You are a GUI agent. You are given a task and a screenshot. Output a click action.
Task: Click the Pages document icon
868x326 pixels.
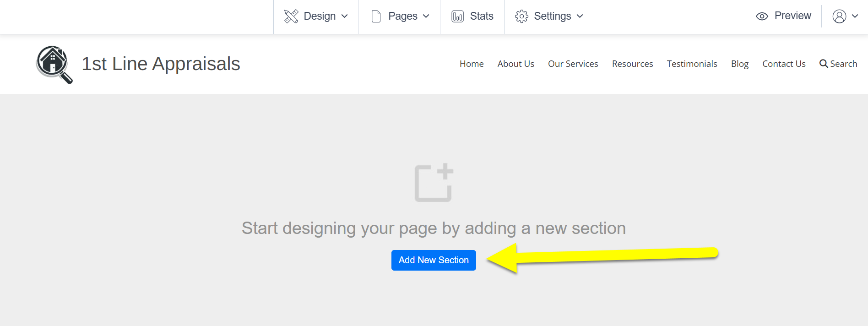[x=376, y=16]
